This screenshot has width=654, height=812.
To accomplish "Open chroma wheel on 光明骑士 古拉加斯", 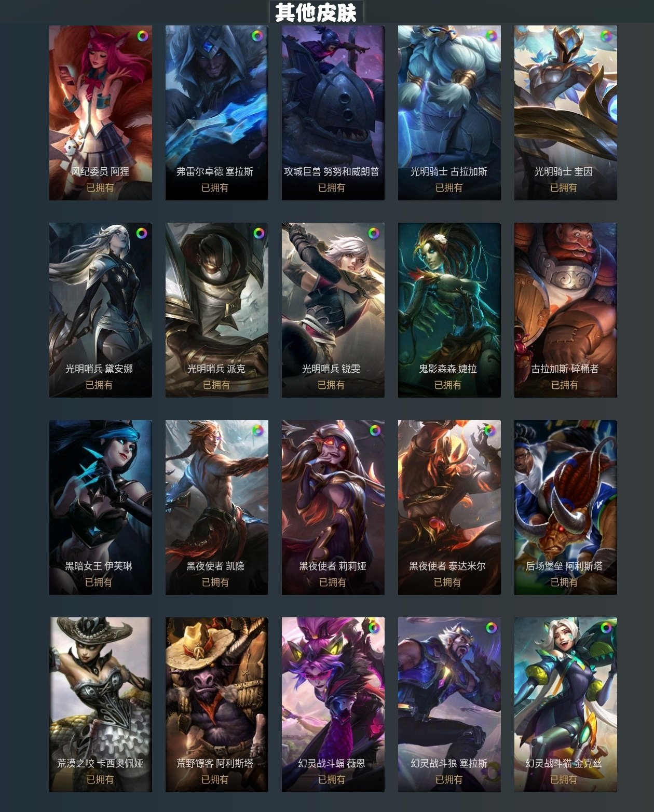I will (491, 36).
